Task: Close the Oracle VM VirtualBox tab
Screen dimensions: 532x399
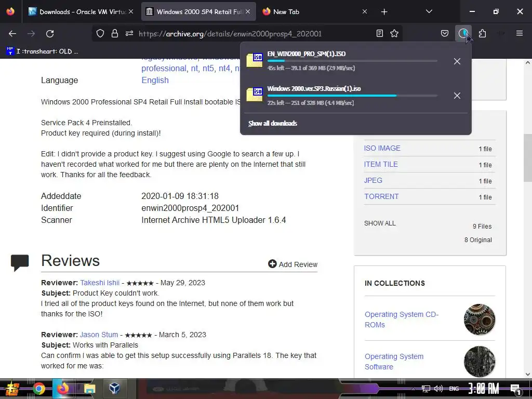Action: pos(131,11)
